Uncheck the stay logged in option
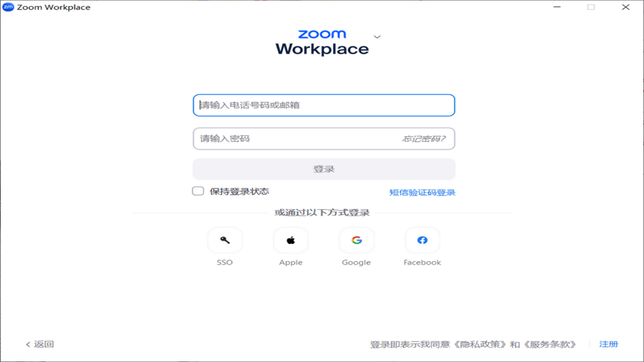This screenshot has width=644, height=362. pos(197,191)
